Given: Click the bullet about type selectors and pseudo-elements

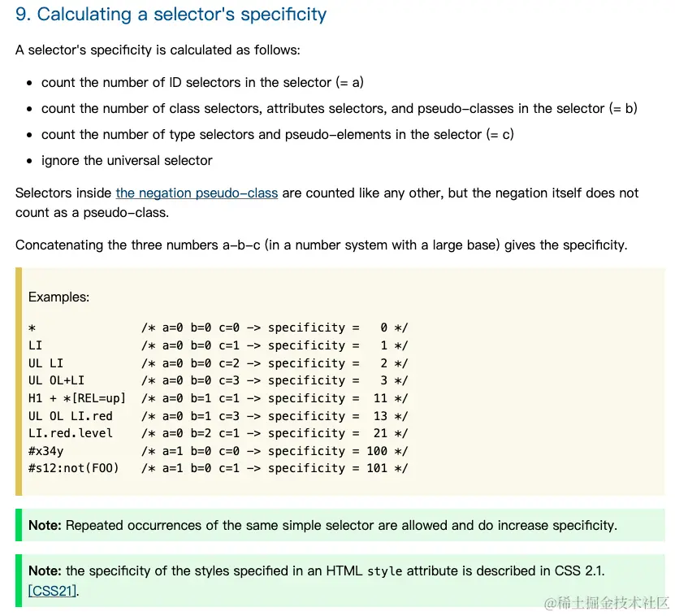Looking at the screenshot, I should click(278, 135).
